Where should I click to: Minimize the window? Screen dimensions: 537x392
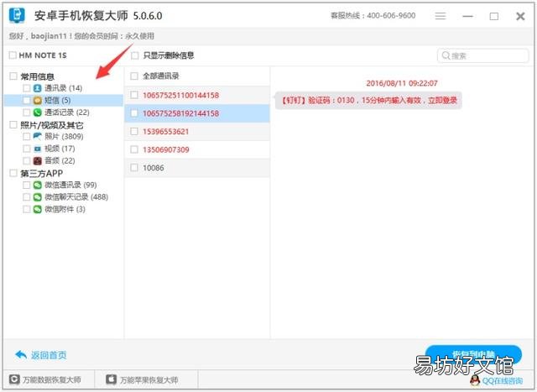click(467, 16)
